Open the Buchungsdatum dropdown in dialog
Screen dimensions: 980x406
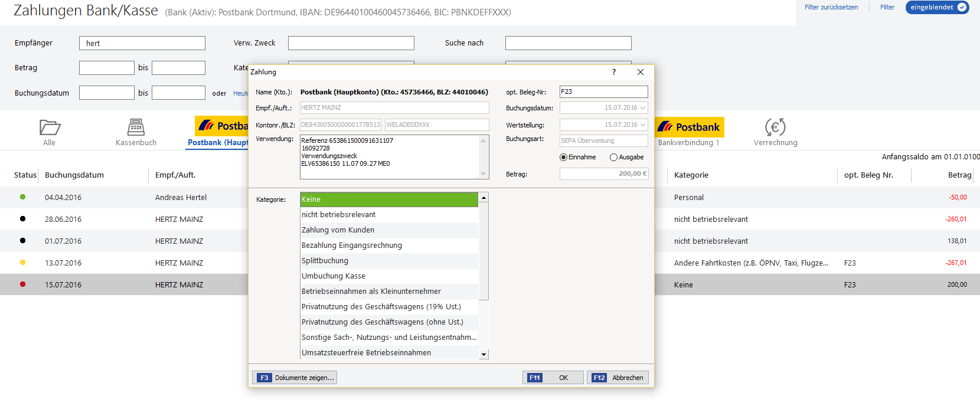643,108
